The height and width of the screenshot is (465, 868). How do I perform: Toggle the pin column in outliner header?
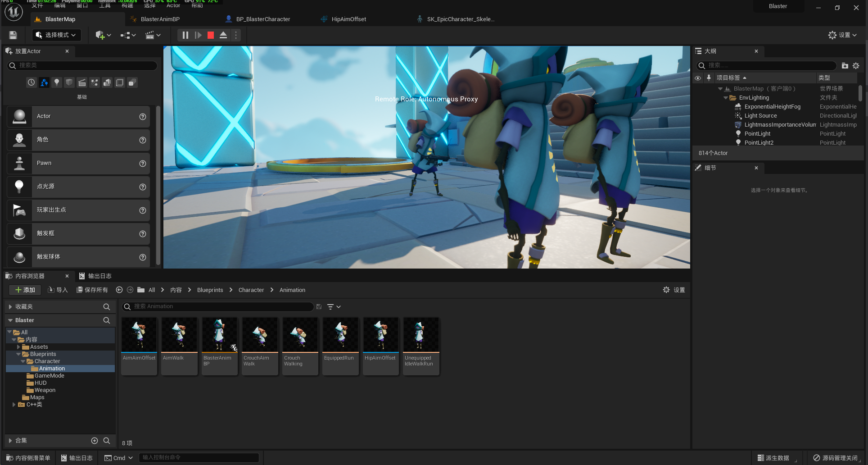click(x=709, y=78)
